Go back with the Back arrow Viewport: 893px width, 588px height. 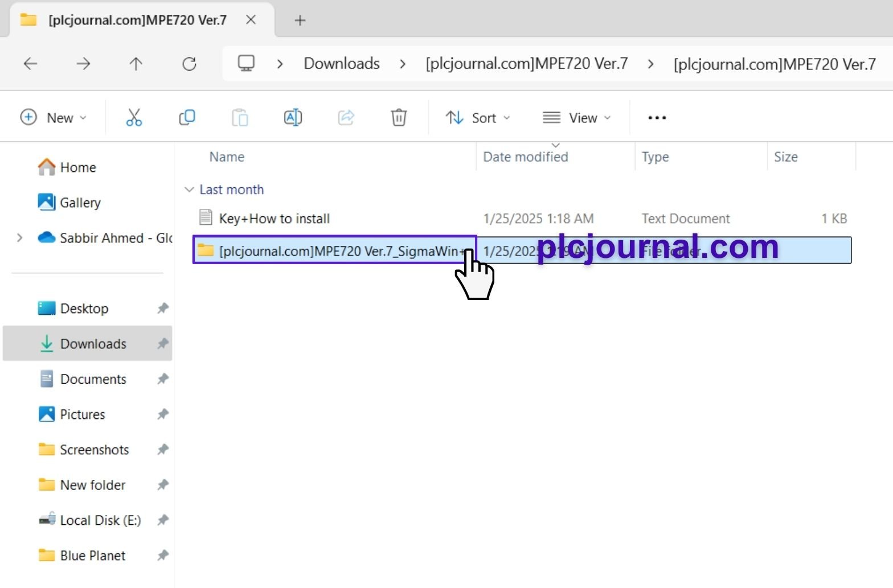[30, 64]
